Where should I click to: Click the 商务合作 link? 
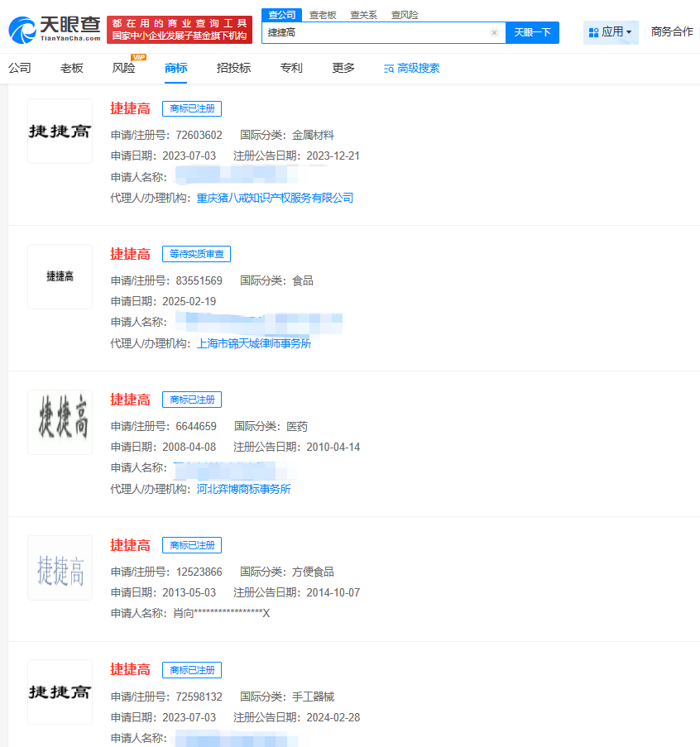(672, 31)
